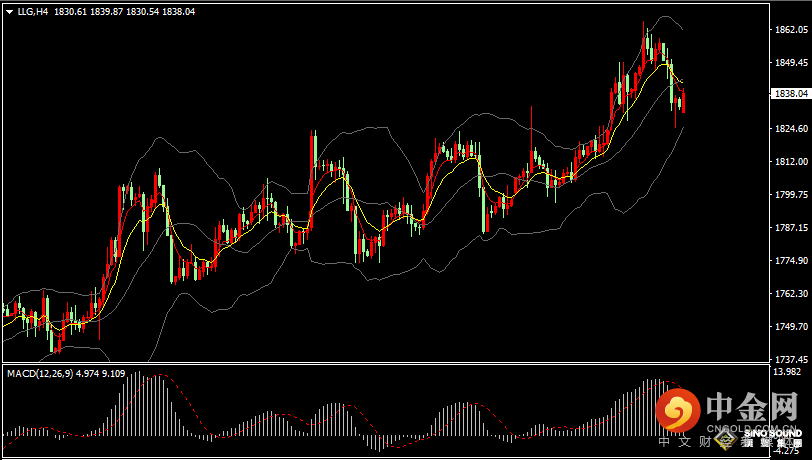The height and width of the screenshot is (460, 812).
Task: Click the 1737.45 price axis label
Action: point(790,359)
